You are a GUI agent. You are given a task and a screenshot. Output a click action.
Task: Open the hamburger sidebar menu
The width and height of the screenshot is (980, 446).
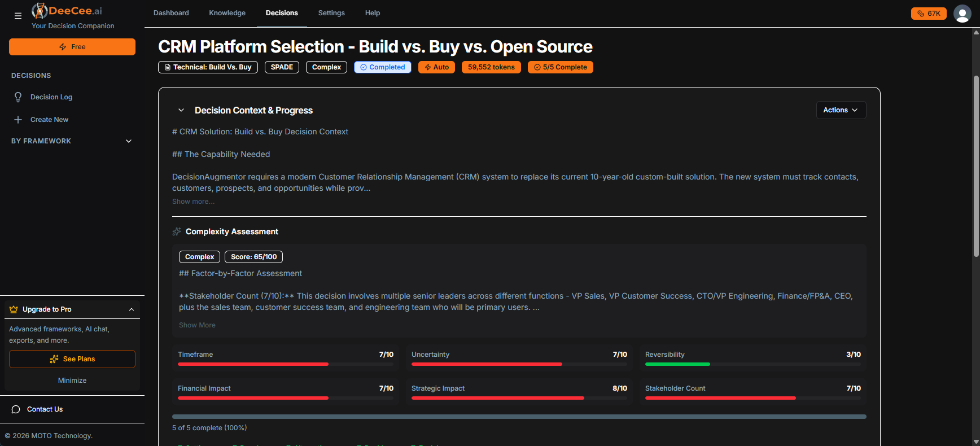[18, 16]
